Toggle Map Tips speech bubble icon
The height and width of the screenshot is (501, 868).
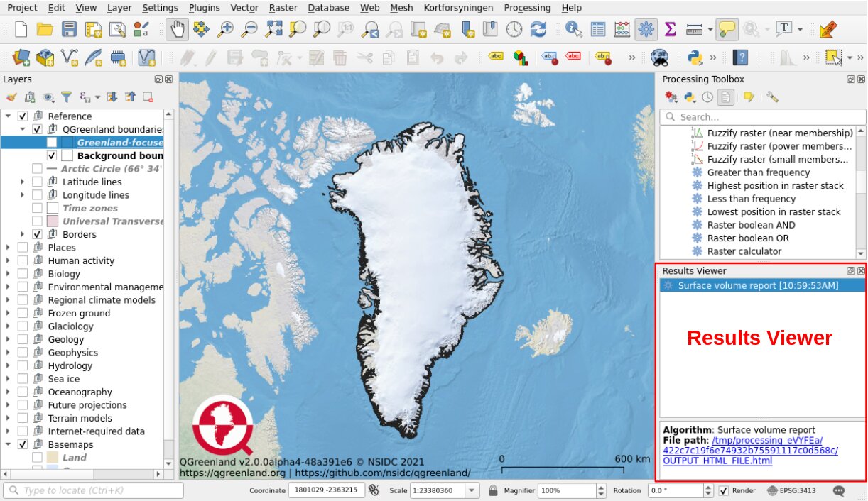(x=726, y=29)
